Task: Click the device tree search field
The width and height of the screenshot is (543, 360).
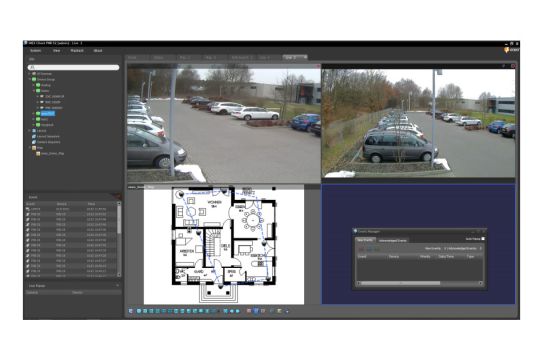Action: pos(73,67)
